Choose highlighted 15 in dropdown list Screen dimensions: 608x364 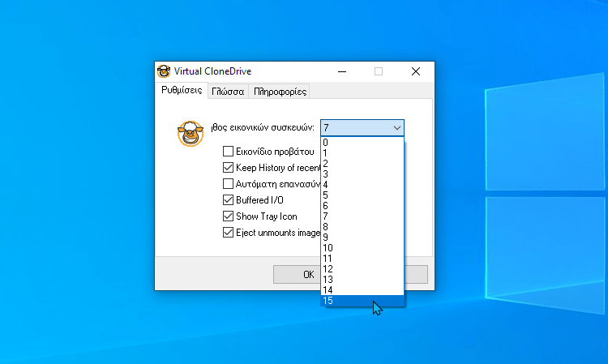[362, 301]
